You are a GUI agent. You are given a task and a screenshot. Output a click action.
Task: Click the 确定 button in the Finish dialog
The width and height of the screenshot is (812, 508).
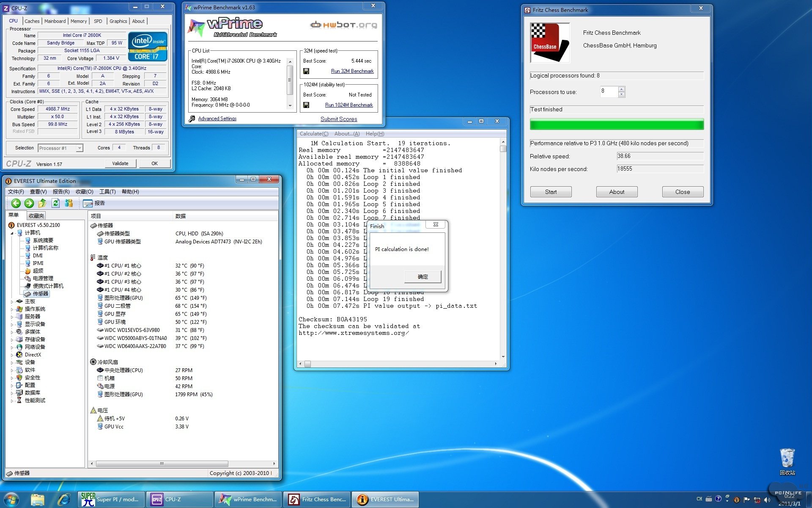click(x=423, y=277)
